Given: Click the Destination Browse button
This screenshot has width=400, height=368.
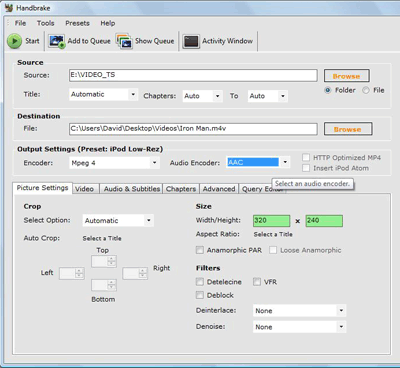Looking at the screenshot, I should point(348,129).
